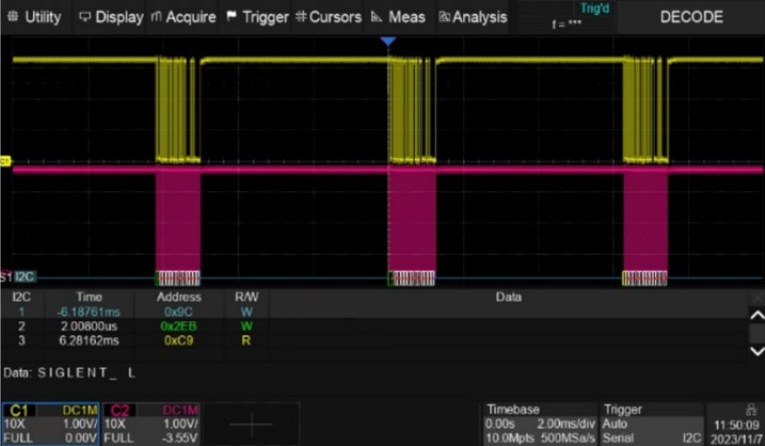Click the network status icon

coord(751,409)
